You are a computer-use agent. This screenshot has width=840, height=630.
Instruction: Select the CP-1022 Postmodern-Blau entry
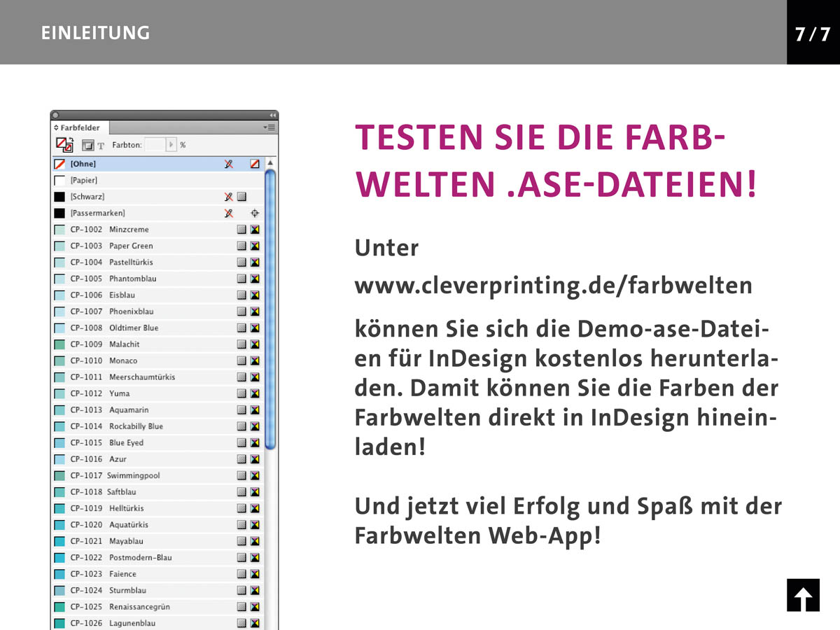pyautogui.click(x=158, y=557)
